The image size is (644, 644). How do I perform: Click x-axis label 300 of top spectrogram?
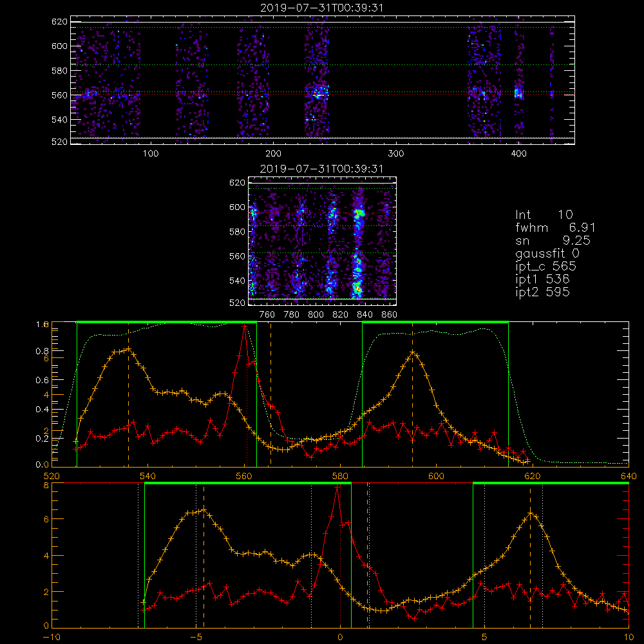pyautogui.click(x=396, y=154)
